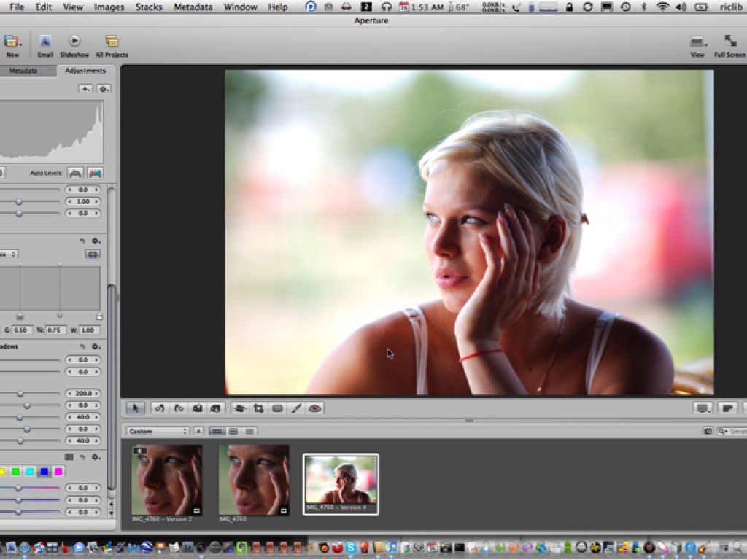The height and width of the screenshot is (560, 747).
Task: Open the Email toolbar icon
Action: click(x=45, y=42)
